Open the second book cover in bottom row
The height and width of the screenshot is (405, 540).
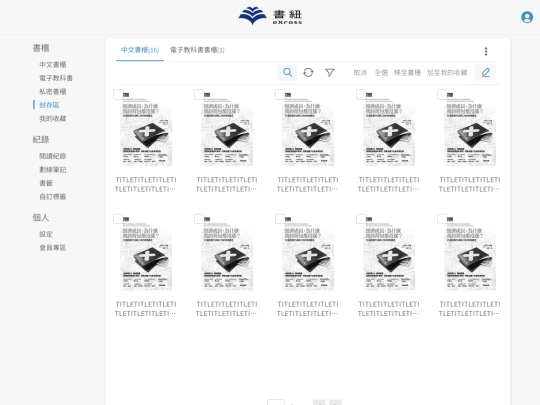(x=227, y=253)
